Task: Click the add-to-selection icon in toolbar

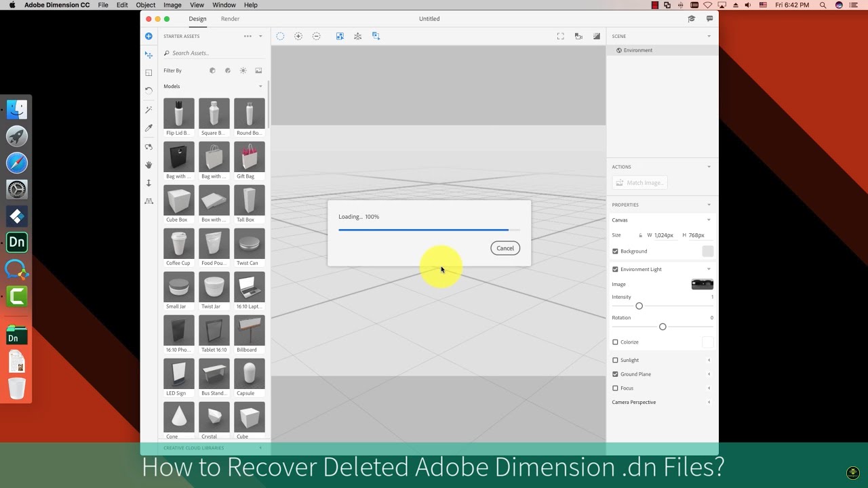Action: point(298,36)
